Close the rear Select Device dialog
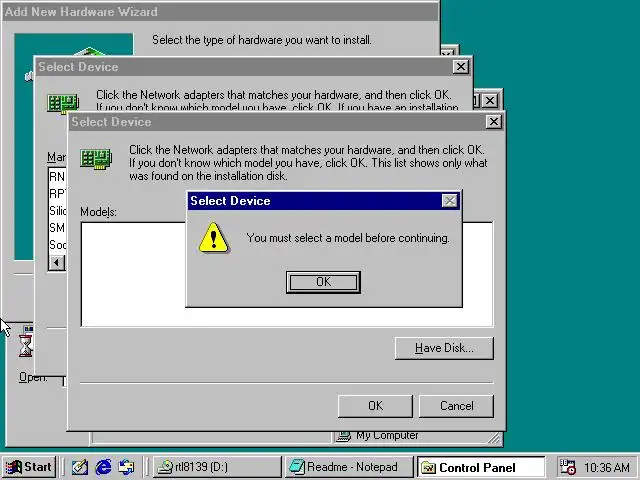The height and width of the screenshot is (480, 640). click(x=460, y=67)
